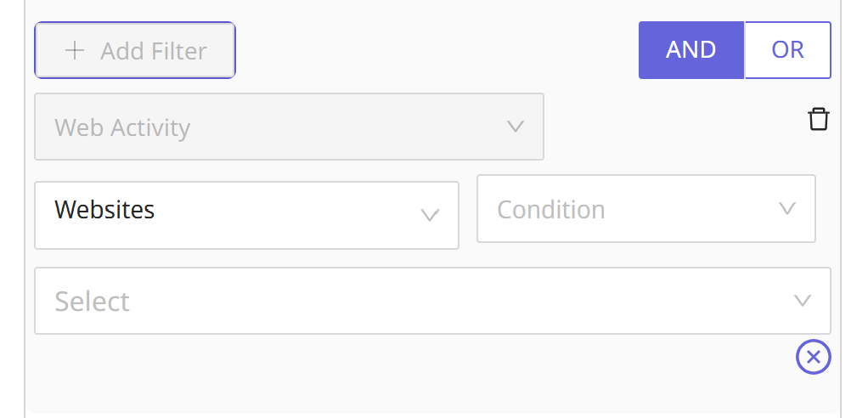Image resolution: width=868 pixels, height=418 pixels.
Task: Click the greyed "Web Activity" text
Action: [122, 128]
